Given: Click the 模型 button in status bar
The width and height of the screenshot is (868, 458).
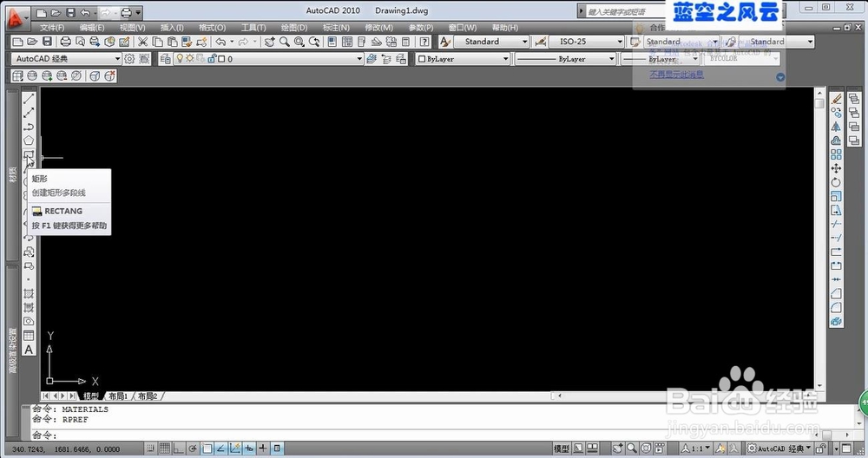Looking at the screenshot, I should (x=562, y=448).
